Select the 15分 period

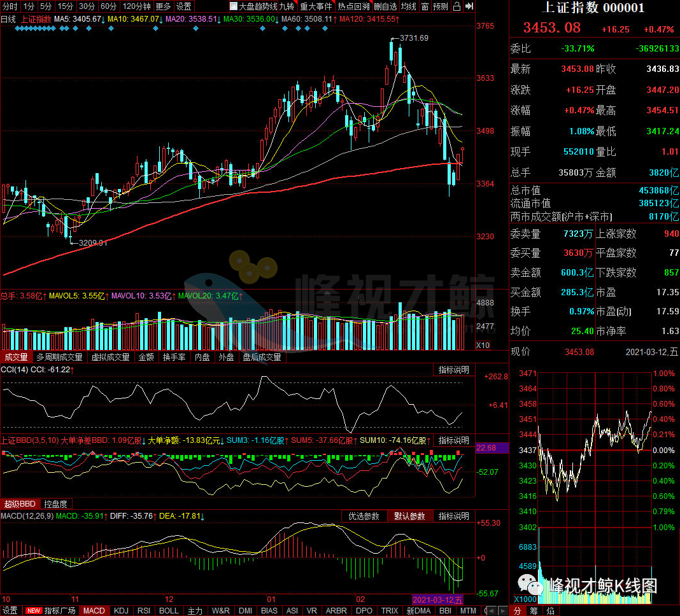[66, 6]
